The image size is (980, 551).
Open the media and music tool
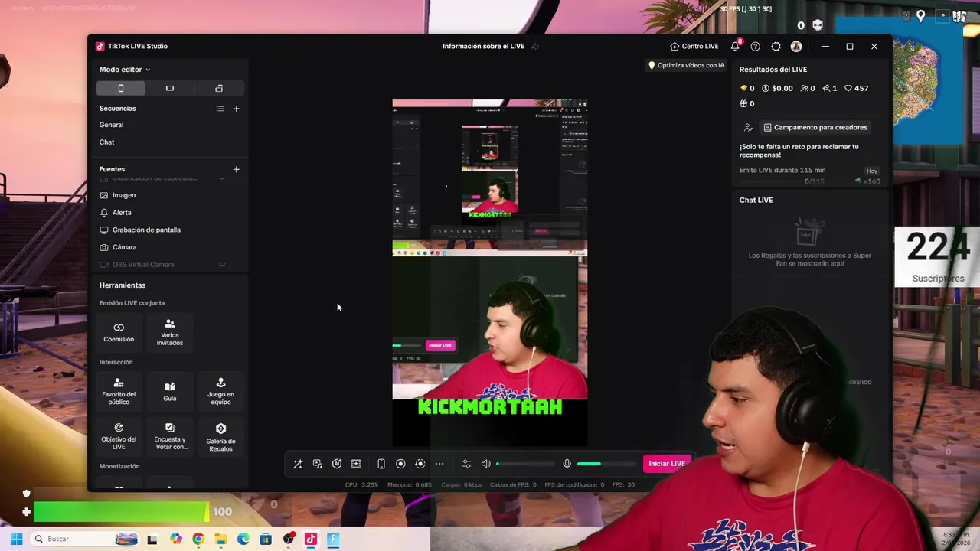click(x=318, y=464)
